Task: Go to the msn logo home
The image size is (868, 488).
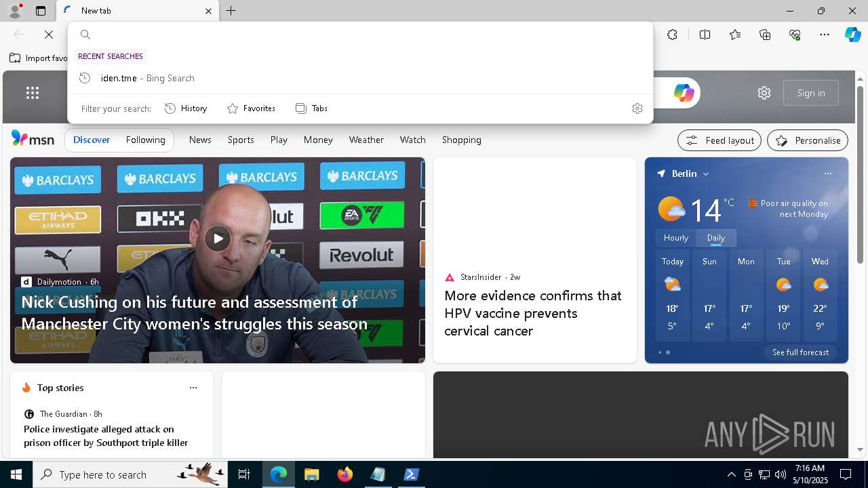Action: click(x=33, y=139)
